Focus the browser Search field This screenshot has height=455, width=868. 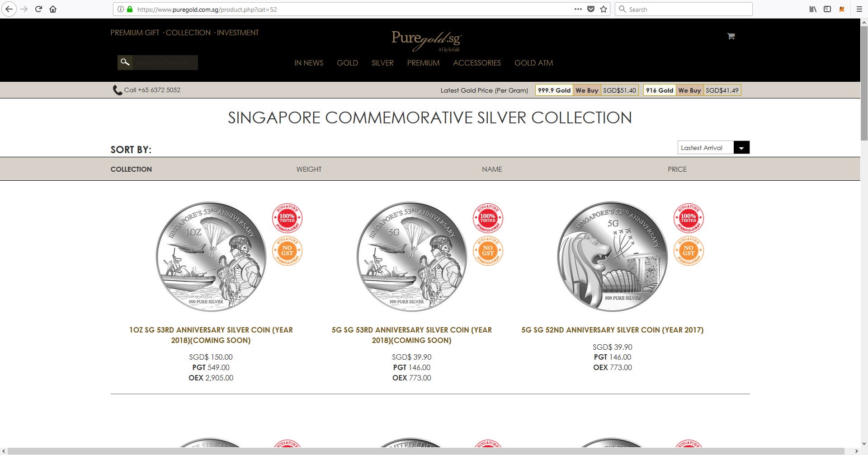click(684, 9)
